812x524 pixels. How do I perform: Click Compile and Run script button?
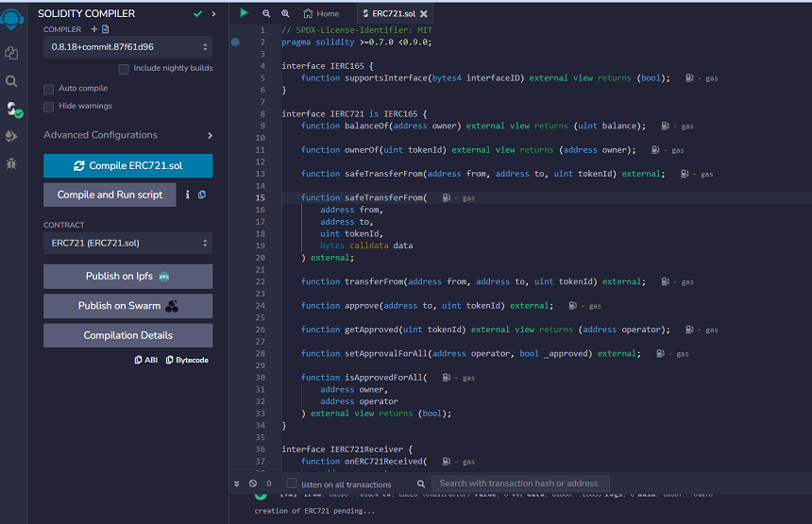point(110,194)
